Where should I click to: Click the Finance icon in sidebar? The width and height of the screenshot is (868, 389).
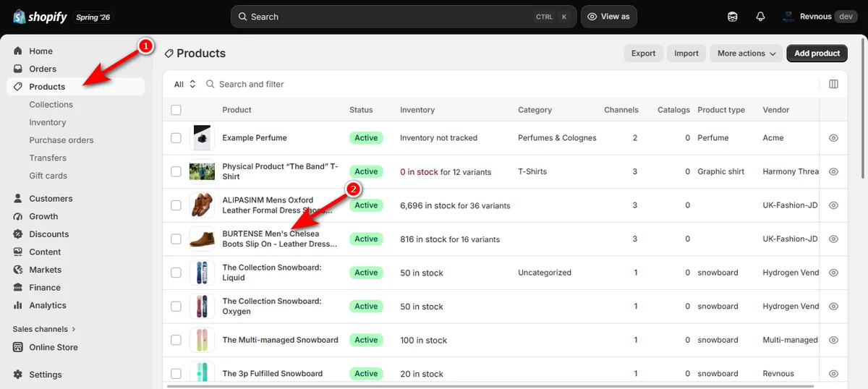tap(18, 288)
